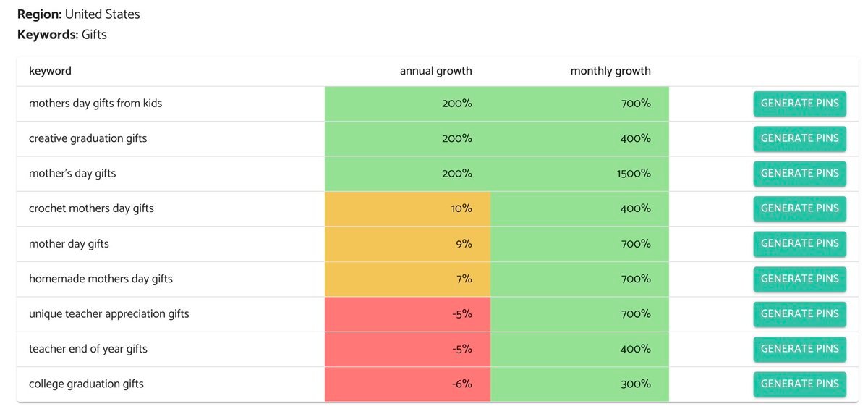Select the crochet mothers day gifts keyword
868x409 pixels.
click(x=91, y=208)
